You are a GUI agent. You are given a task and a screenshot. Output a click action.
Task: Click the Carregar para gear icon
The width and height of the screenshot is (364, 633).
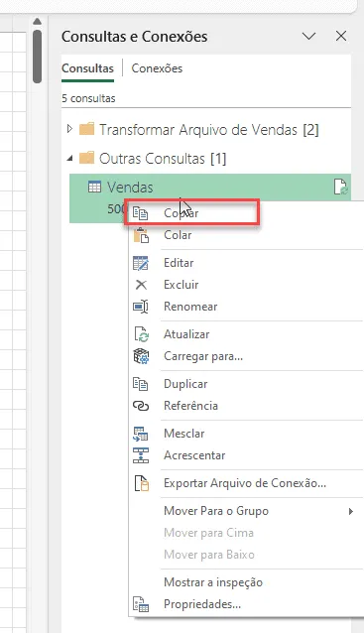tap(141, 356)
